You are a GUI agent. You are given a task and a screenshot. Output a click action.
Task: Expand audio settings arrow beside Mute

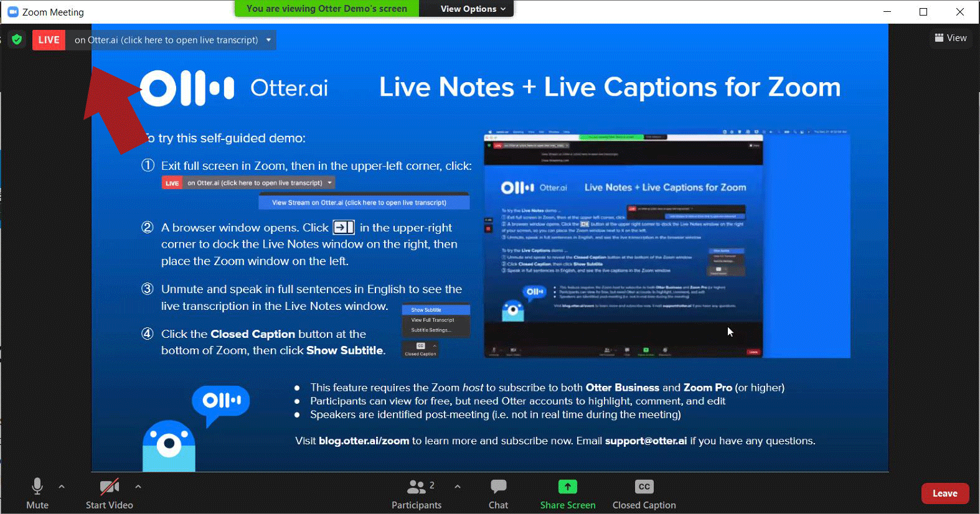click(62, 487)
